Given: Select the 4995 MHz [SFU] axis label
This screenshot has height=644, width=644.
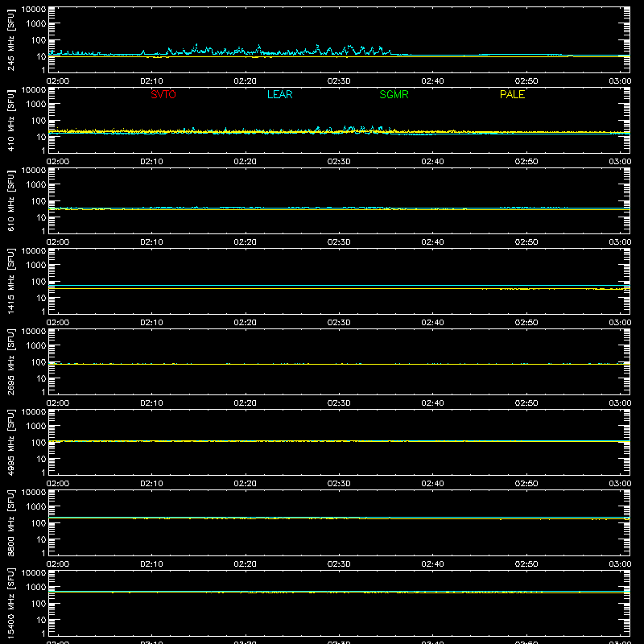Looking at the screenshot, I should pyautogui.click(x=11, y=442).
